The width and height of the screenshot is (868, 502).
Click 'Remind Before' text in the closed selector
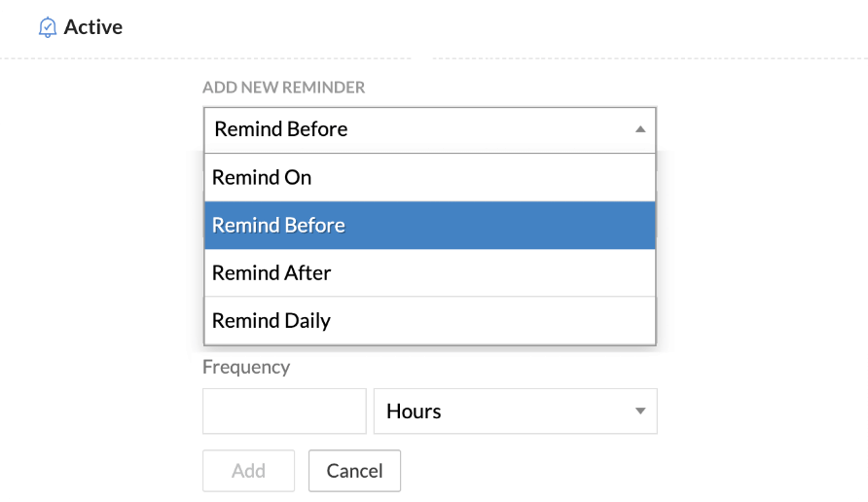[x=281, y=128]
